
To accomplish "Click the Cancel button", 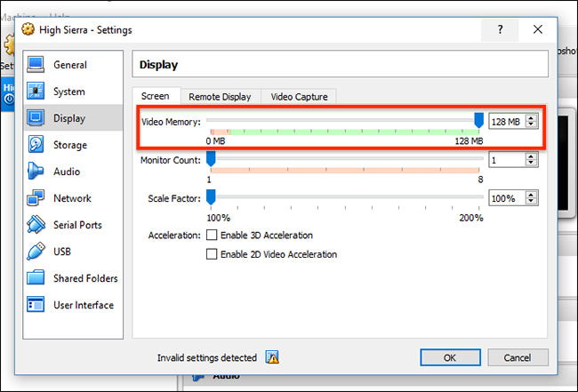I will (x=518, y=357).
